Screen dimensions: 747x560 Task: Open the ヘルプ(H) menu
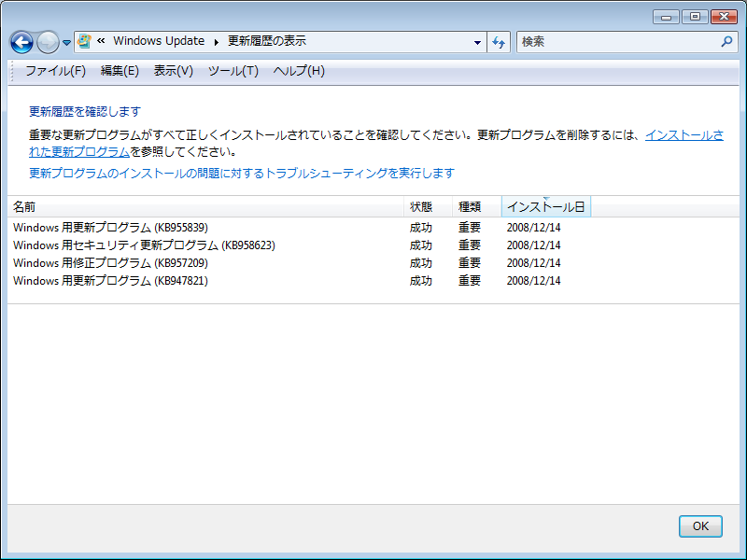click(x=299, y=71)
